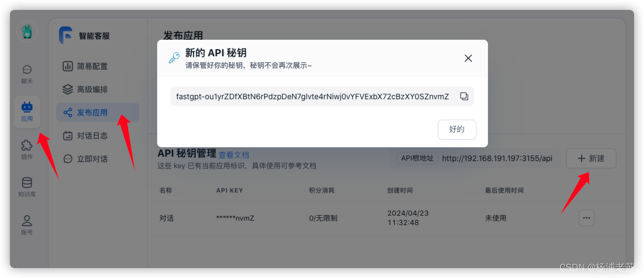Screen dimensions: 644x278
Task: Open the 查看文档 documentation link
Action: [x=234, y=155]
